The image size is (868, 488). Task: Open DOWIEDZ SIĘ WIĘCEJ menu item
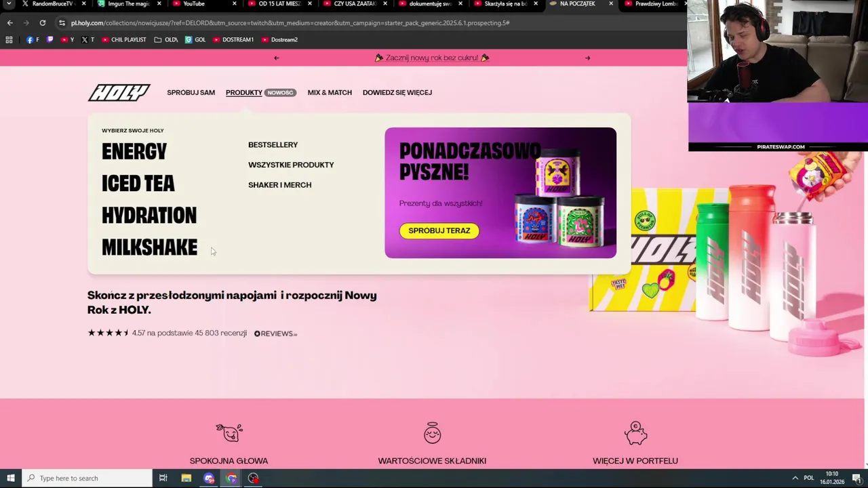tap(397, 92)
